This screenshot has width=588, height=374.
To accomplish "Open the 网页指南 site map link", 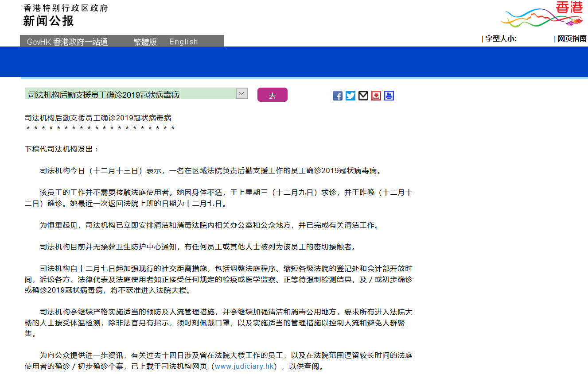I will (x=572, y=39).
